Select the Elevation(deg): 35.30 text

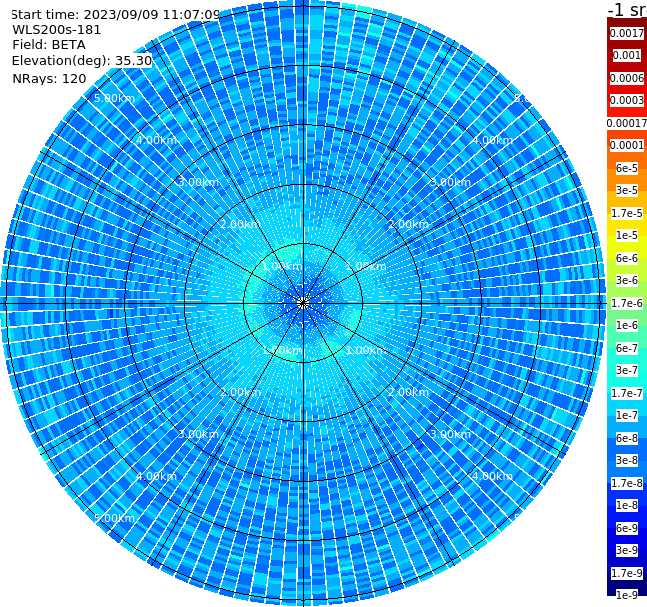pos(82,61)
